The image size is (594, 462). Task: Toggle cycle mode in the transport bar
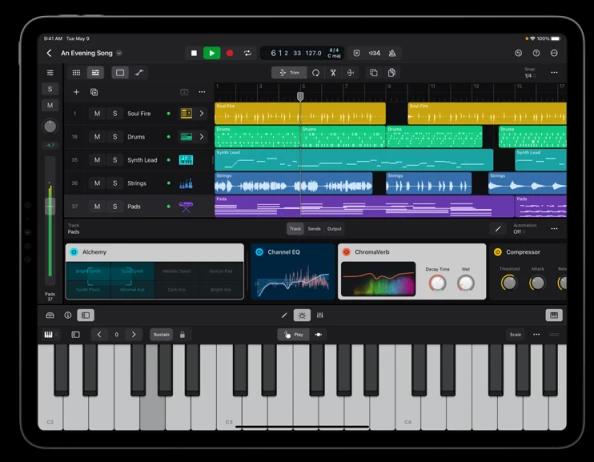coord(247,53)
